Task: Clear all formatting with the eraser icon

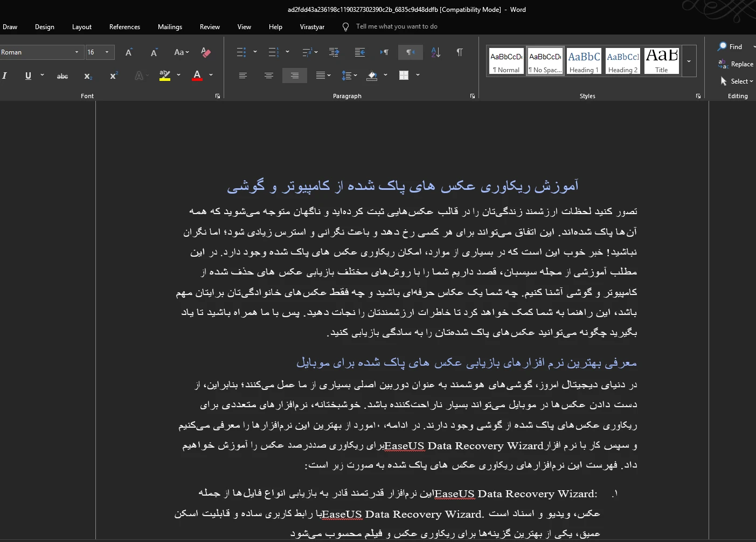Action: click(x=205, y=52)
